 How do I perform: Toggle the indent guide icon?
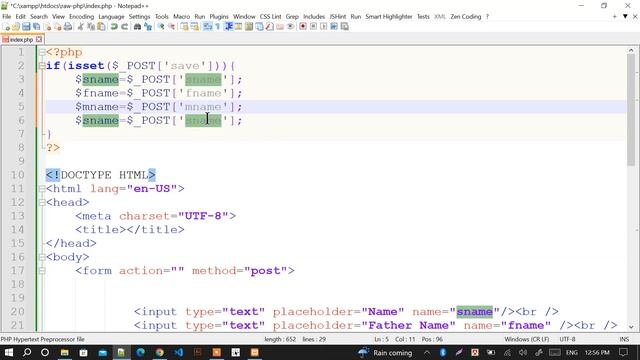coord(229,27)
